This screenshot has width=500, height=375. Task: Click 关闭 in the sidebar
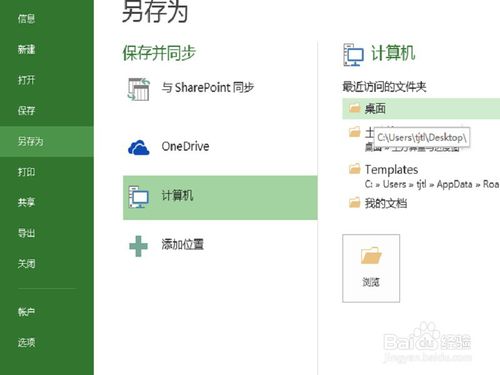tap(26, 264)
